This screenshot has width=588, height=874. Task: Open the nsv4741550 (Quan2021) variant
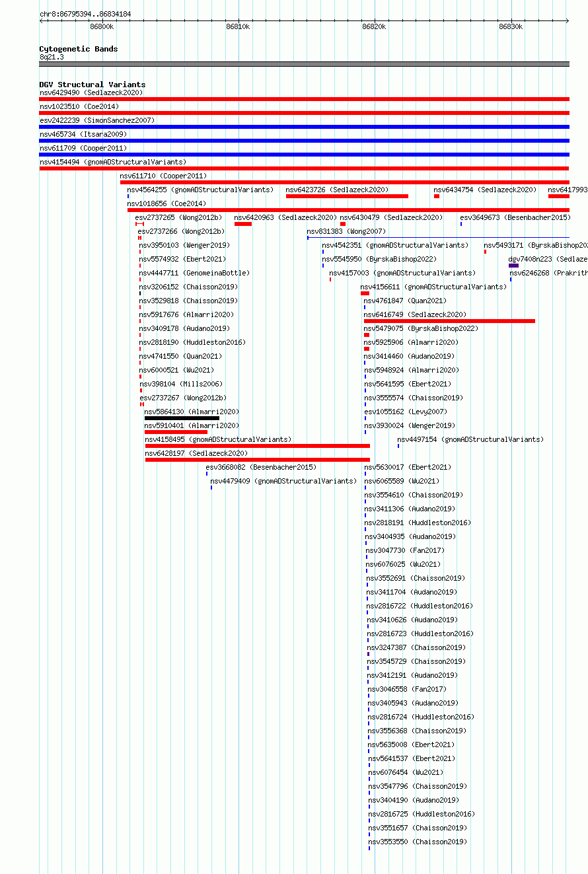tap(180, 357)
